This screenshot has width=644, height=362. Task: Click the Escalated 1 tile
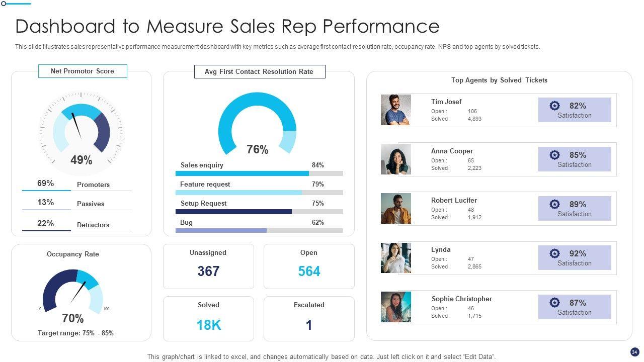[309, 319]
